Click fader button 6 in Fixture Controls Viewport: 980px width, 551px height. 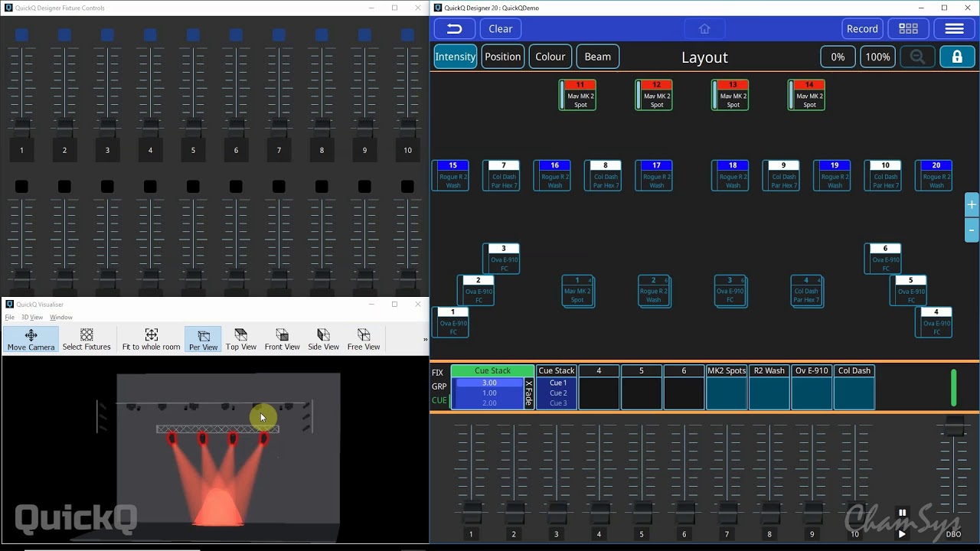(x=236, y=150)
